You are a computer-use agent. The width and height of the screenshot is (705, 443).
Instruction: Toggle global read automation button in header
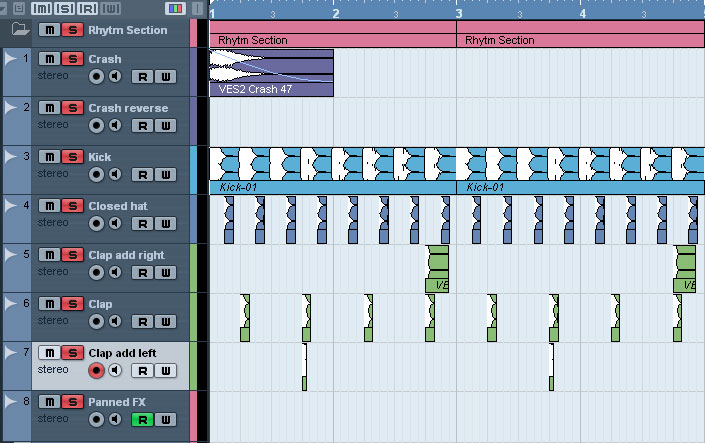coord(87,9)
